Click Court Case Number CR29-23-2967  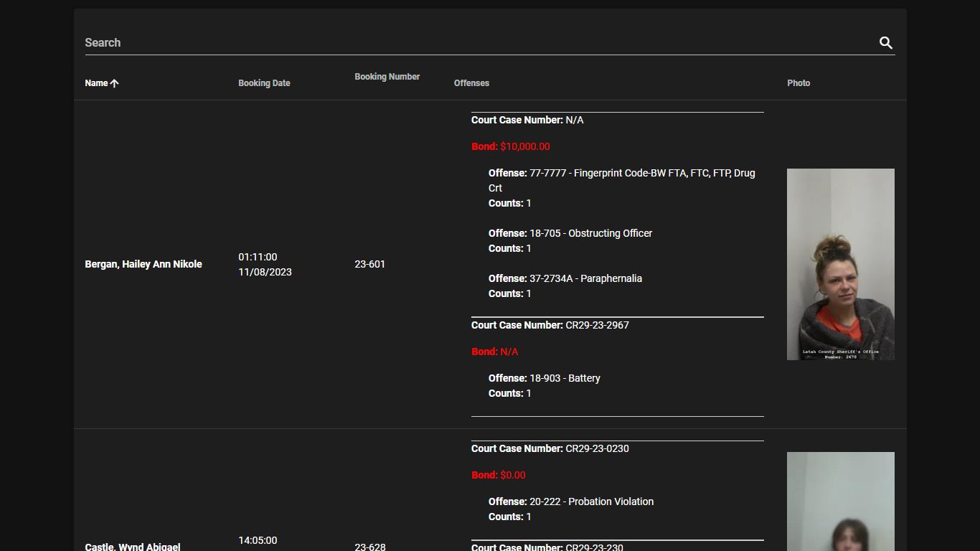click(x=550, y=325)
